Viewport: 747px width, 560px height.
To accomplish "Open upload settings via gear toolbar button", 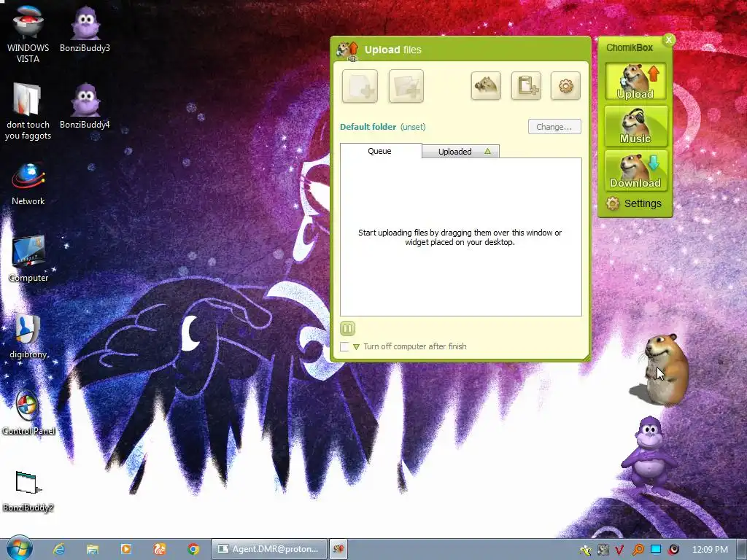I will coord(565,86).
